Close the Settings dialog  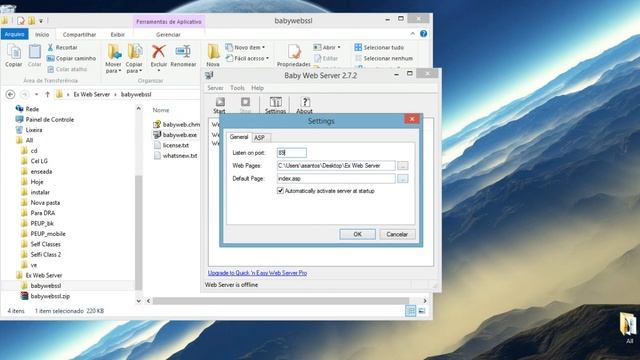[x=412, y=119]
